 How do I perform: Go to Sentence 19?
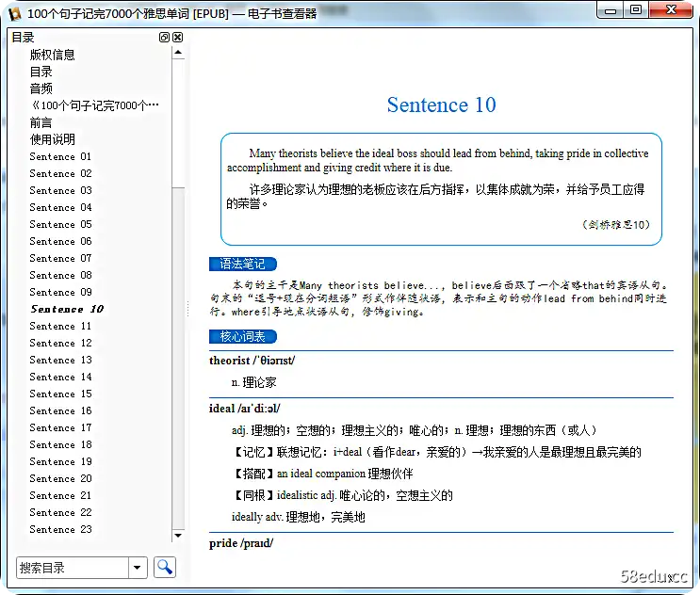(60, 461)
